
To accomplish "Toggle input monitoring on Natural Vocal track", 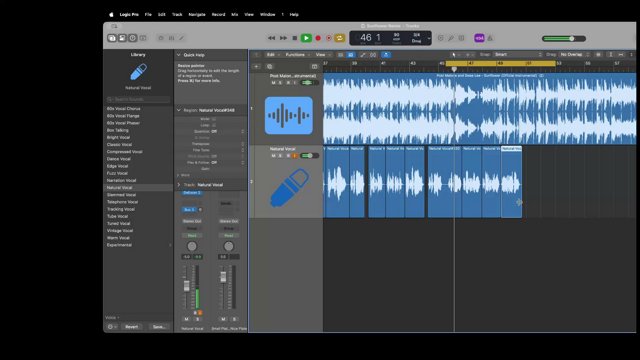I will (x=295, y=156).
